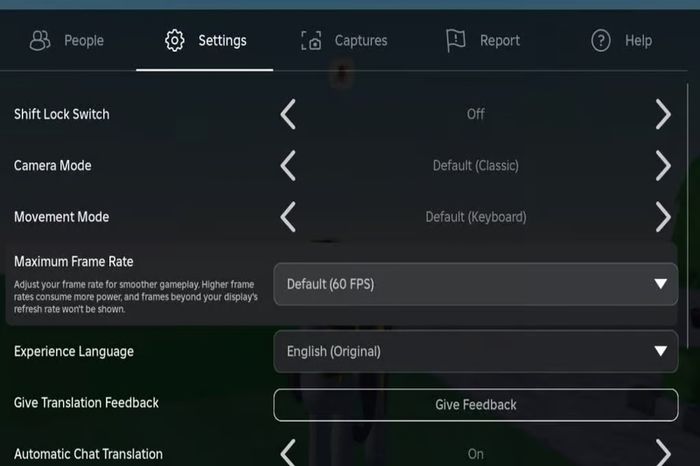
Task: Click left arrow for Automatic Chat Translation
Action: (288, 453)
